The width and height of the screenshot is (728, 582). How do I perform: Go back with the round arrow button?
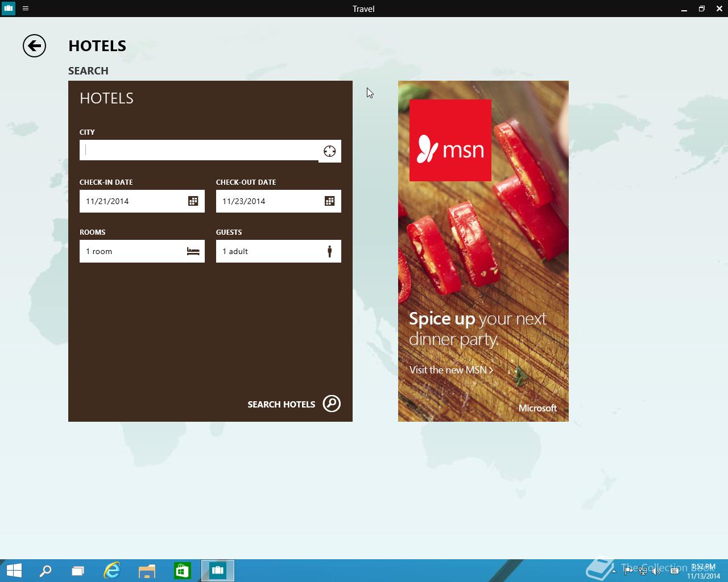pos(34,46)
